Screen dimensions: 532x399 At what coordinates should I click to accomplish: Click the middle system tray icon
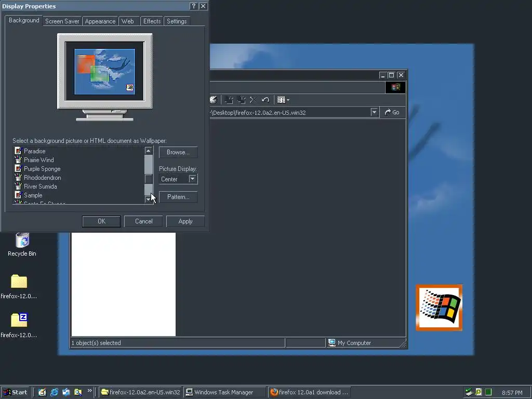point(478,392)
